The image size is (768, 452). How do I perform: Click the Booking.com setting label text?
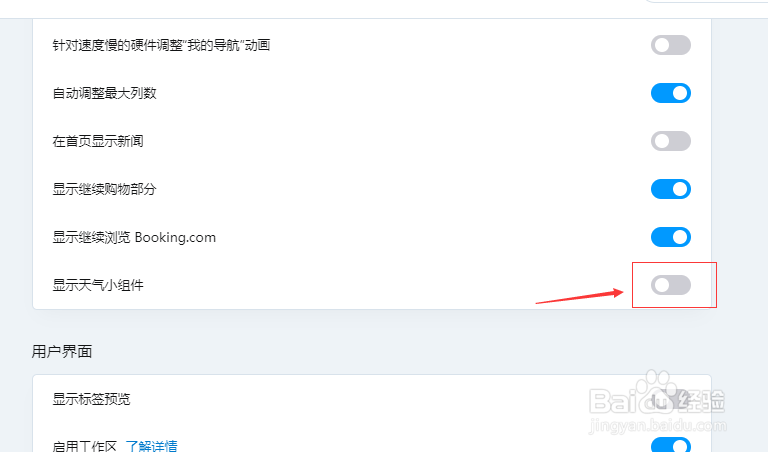pyautogui.click(x=175, y=238)
